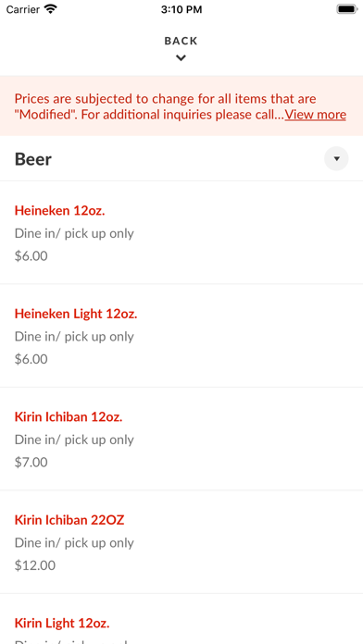Open the Kirin Light 12oz. item
The image size is (363, 644).
click(x=181, y=619)
